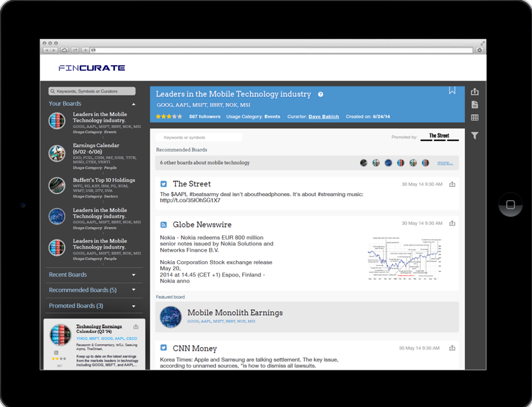
Task: Click Technology Earnings Calendar (Q3 '14) title
Action: click(99, 328)
